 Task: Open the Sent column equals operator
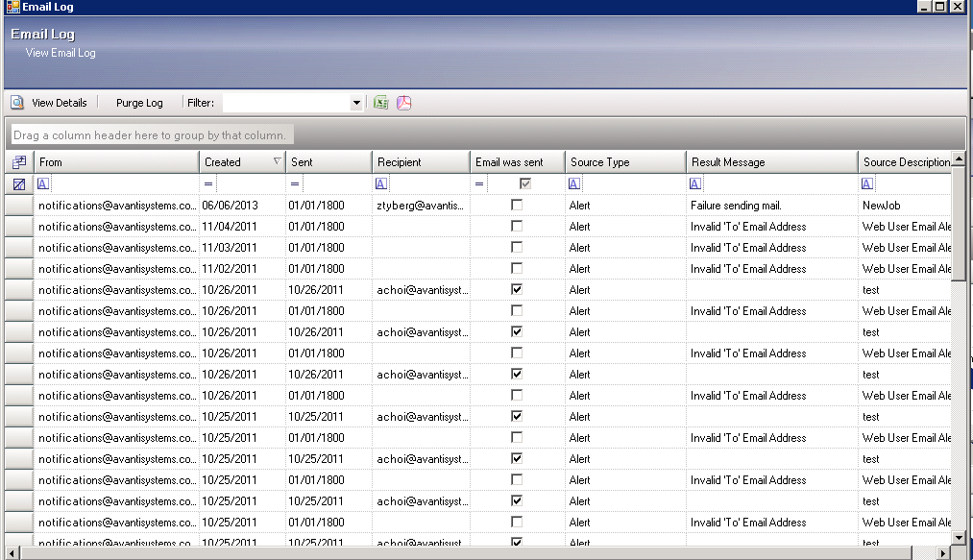tap(295, 183)
